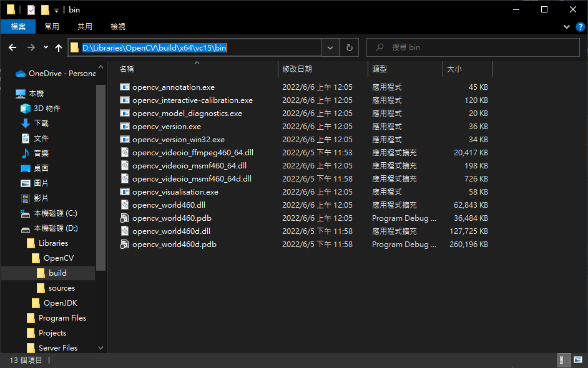Select the OpenJDK folder in the tree

pyautogui.click(x=54, y=303)
